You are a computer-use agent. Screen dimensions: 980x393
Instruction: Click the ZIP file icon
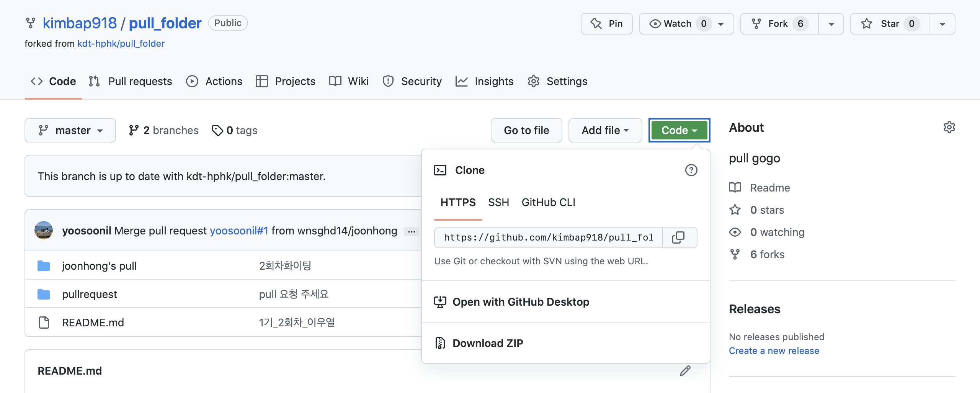point(440,343)
